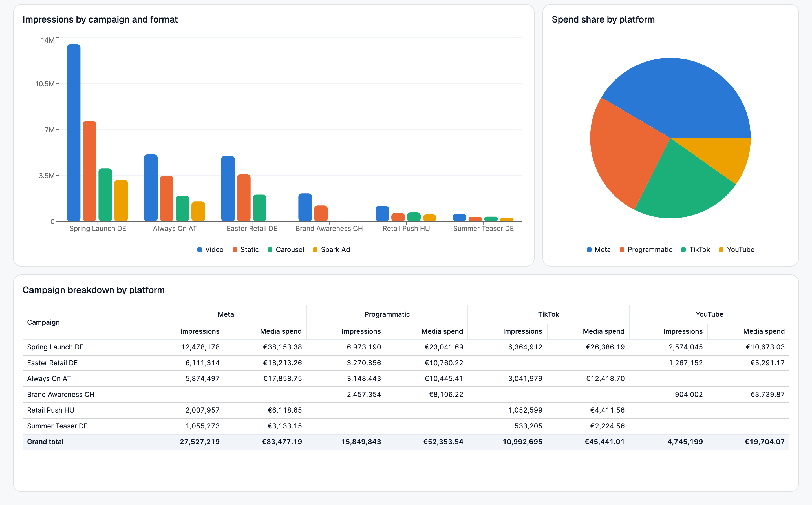Viewport: 812px width, 505px height.
Task: Select the Brand Awareness CH table row label
Action: coord(61,395)
